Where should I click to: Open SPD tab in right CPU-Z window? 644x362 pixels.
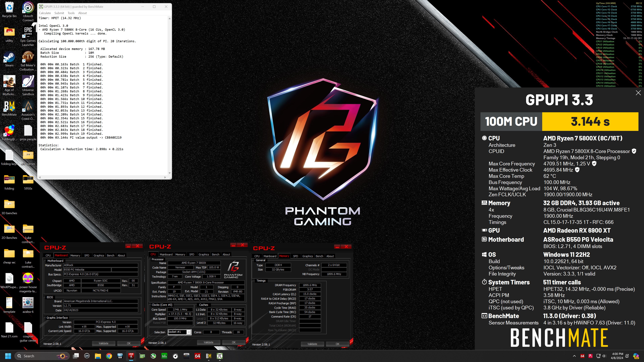click(295, 256)
